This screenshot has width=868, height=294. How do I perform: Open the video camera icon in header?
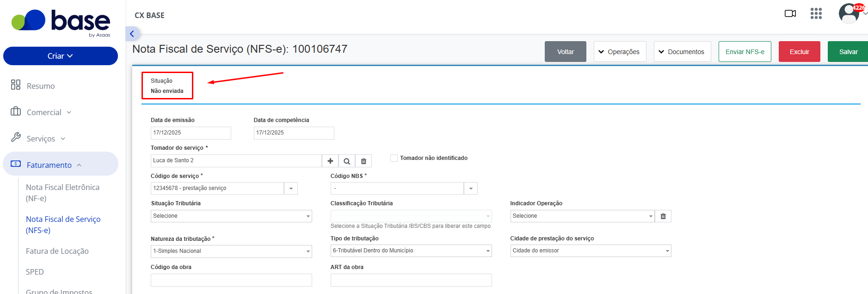[790, 13]
